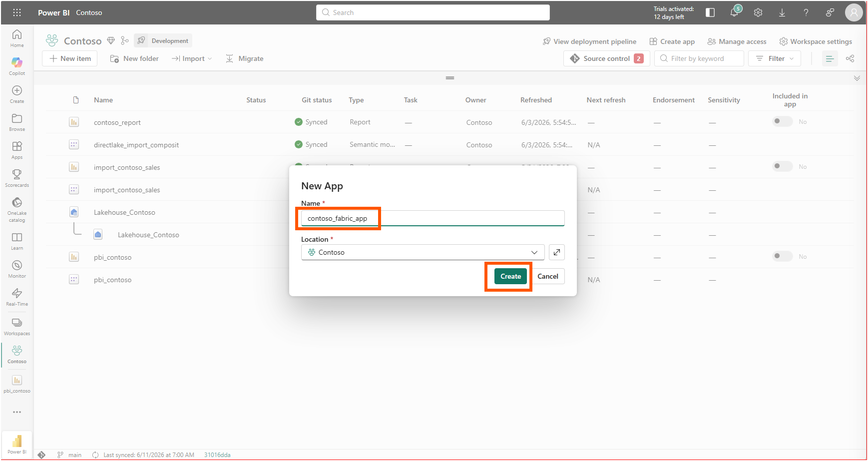Image resolution: width=868 pixels, height=461 pixels.
Task: Open the Settings gear icon
Action: coord(758,12)
